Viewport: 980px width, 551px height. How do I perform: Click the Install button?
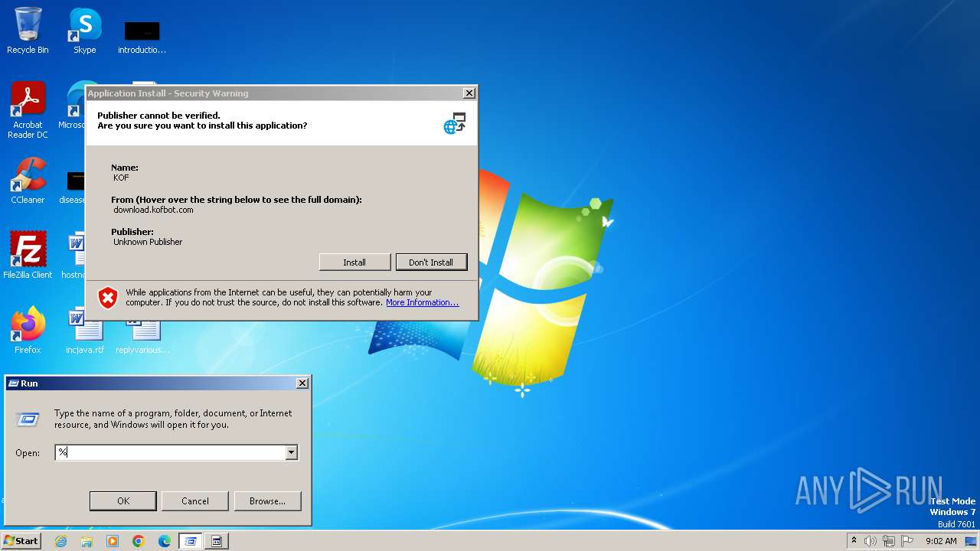pyautogui.click(x=354, y=262)
